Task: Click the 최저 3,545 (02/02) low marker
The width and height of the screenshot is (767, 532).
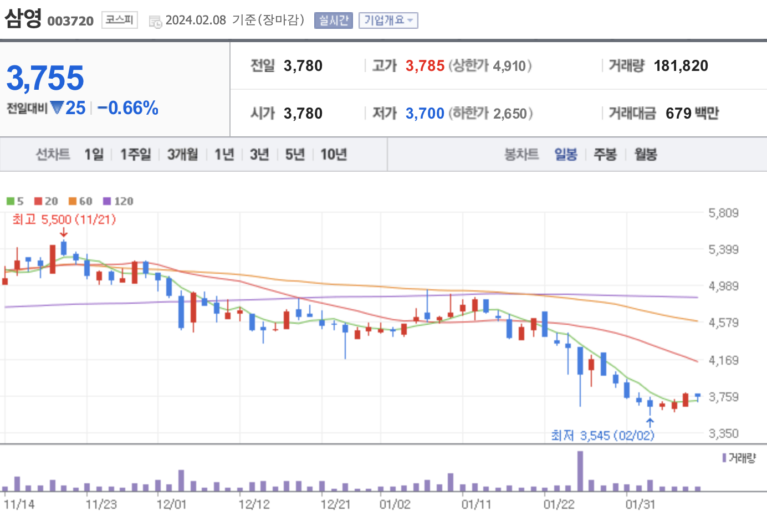Action: 602,436
